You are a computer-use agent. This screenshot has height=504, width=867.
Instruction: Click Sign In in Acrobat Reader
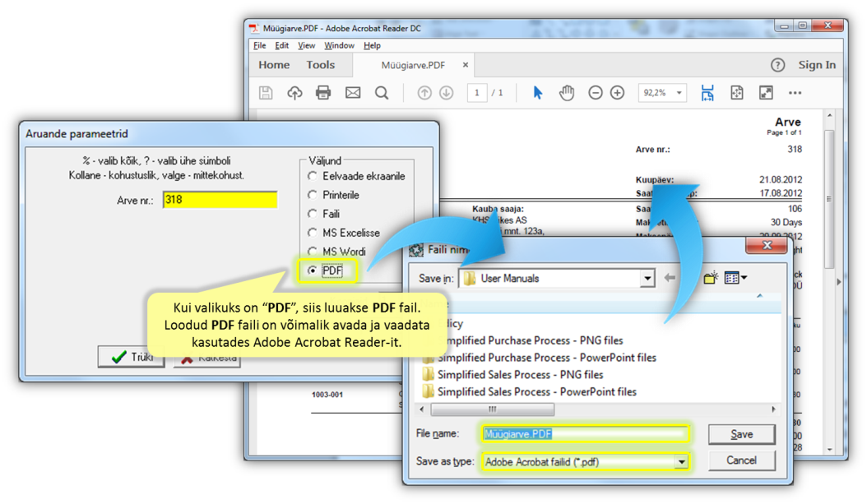pos(817,65)
